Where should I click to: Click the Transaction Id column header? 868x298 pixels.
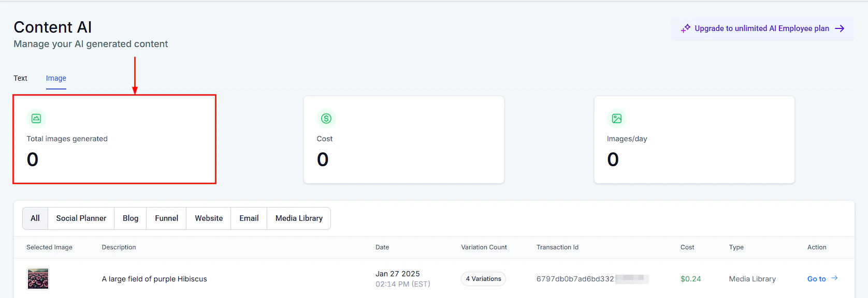[557, 247]
